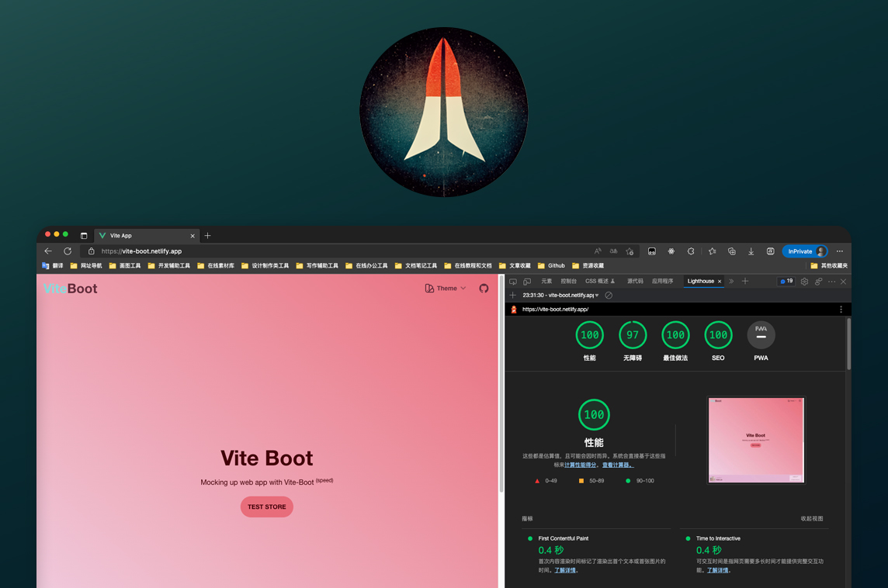Click the ViteBoot logo on the page

click(70, 289)
